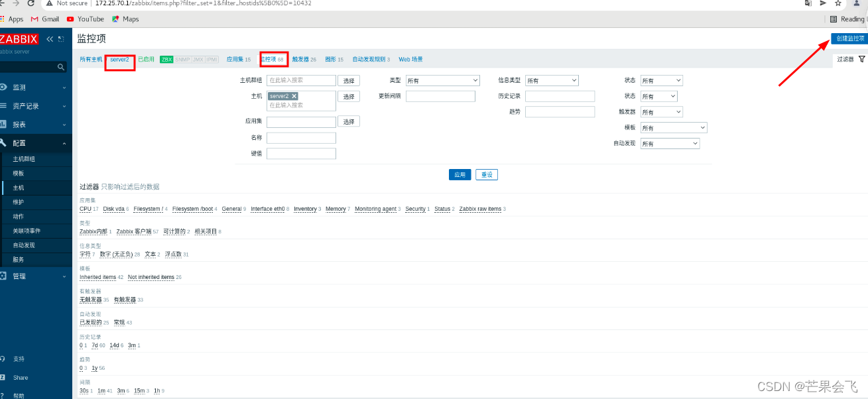The height and width of the screenshot is (399, 868).
Task: Expand the 资产记录 menu chevron
Action: 64,106
